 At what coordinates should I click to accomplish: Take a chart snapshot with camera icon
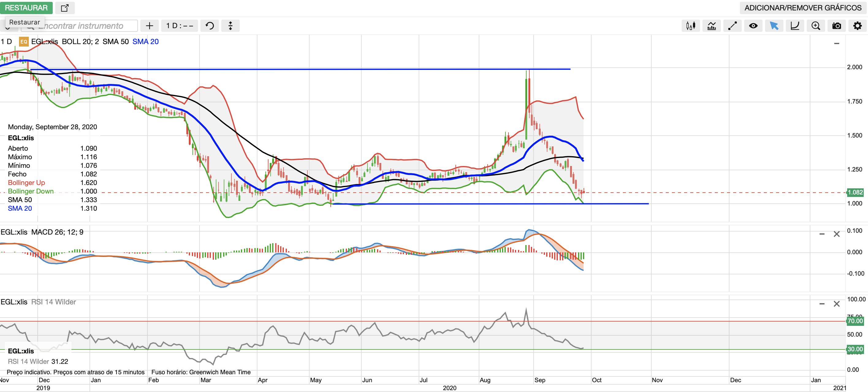point(836,26)
